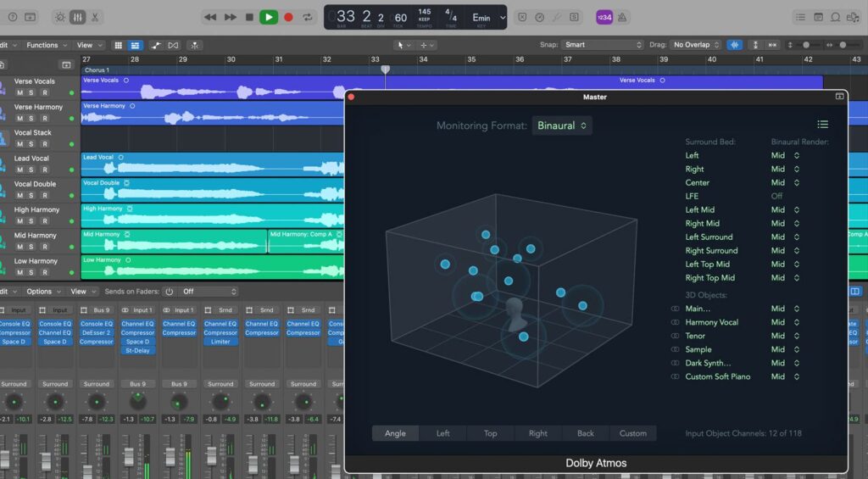Select the Back view tab
This screenshot has height=479, width=868.
586,433
